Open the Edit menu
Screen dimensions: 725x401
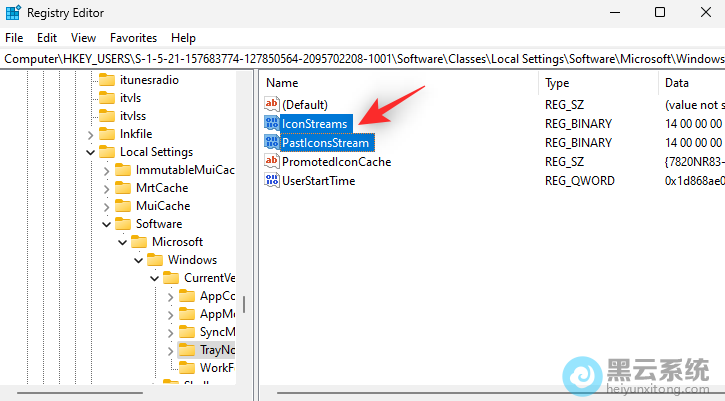tap(46, 37)
